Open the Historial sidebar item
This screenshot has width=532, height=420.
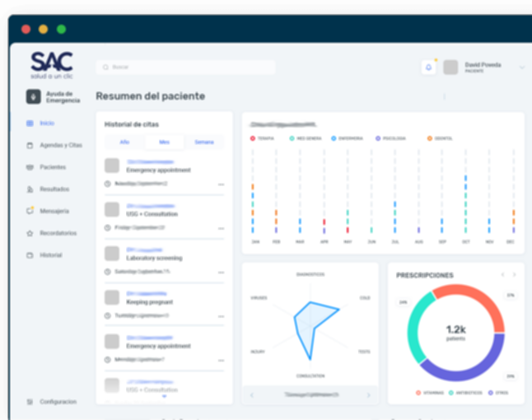click(x=50, y=255)
